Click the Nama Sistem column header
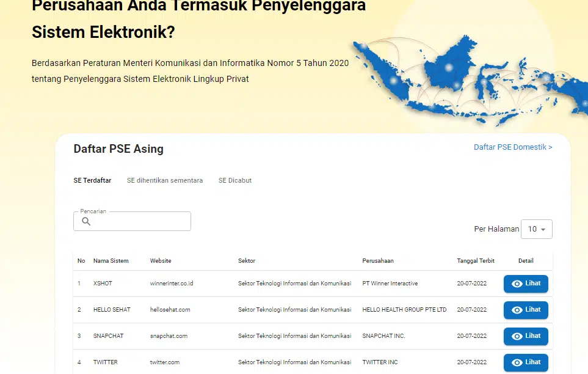588x374 pixels. pyautogui.click(x=111, y=260)
